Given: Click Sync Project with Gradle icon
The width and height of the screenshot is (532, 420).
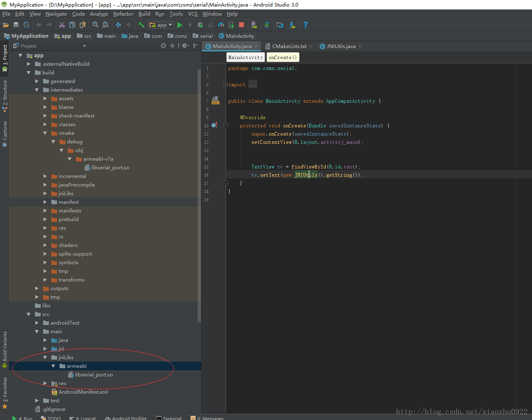Looking at the screenshot, I should [x=267, y=25].
